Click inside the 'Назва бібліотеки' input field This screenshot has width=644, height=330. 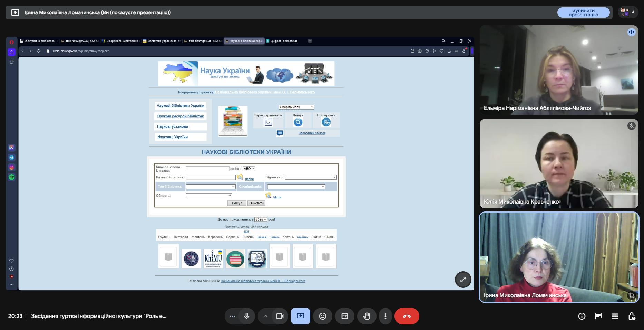211,177
